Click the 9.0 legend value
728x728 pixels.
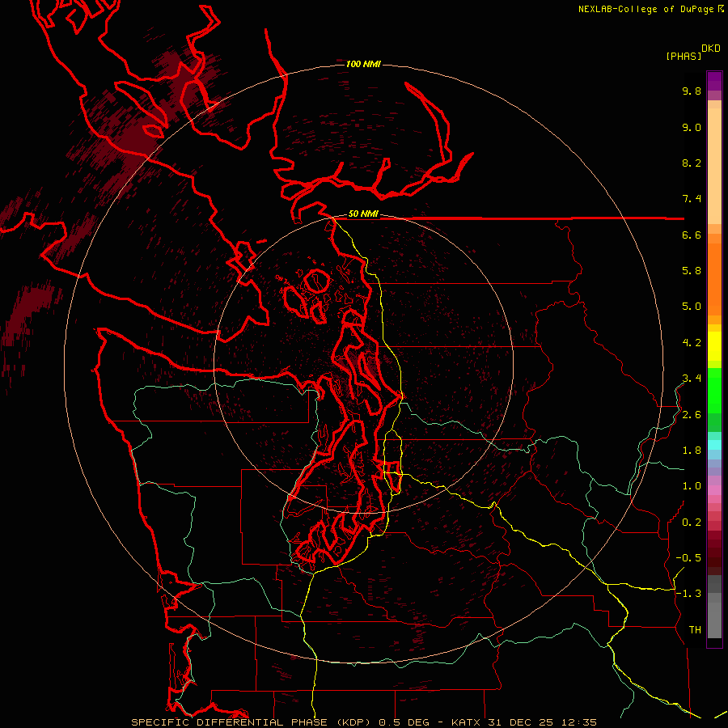692,127
